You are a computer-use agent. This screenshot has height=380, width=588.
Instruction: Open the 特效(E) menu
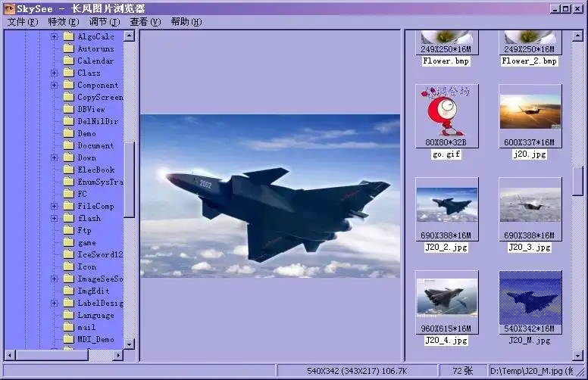[64, 22]
